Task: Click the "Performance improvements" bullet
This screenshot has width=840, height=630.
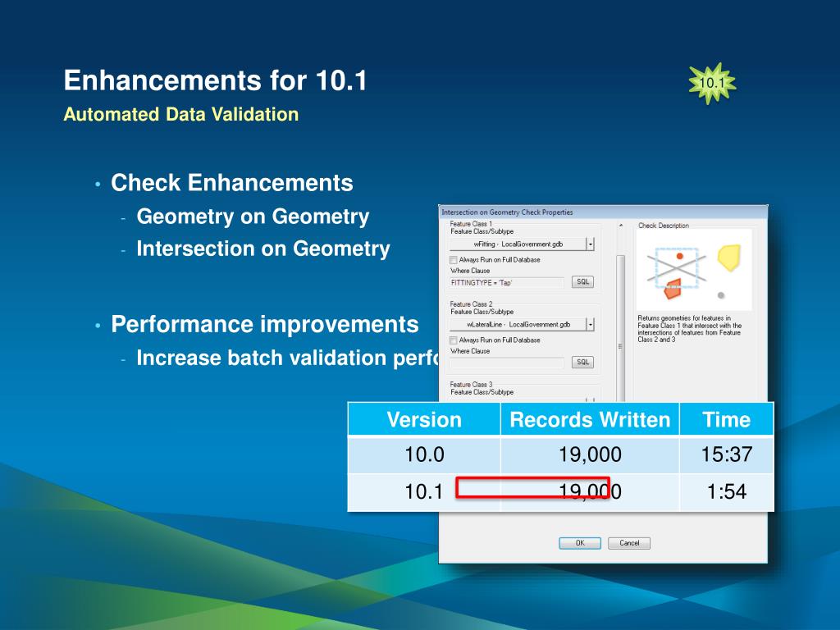Action: coord(265,324)
